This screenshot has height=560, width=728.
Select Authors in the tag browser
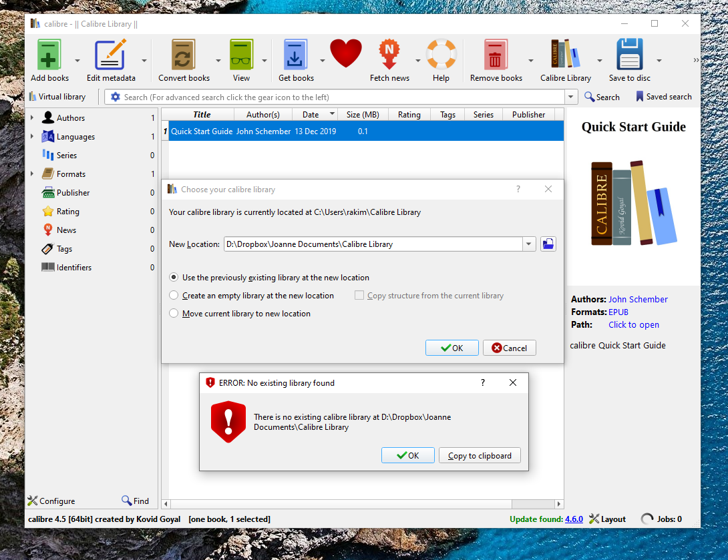pyautogui.click(x=71, y=118)
